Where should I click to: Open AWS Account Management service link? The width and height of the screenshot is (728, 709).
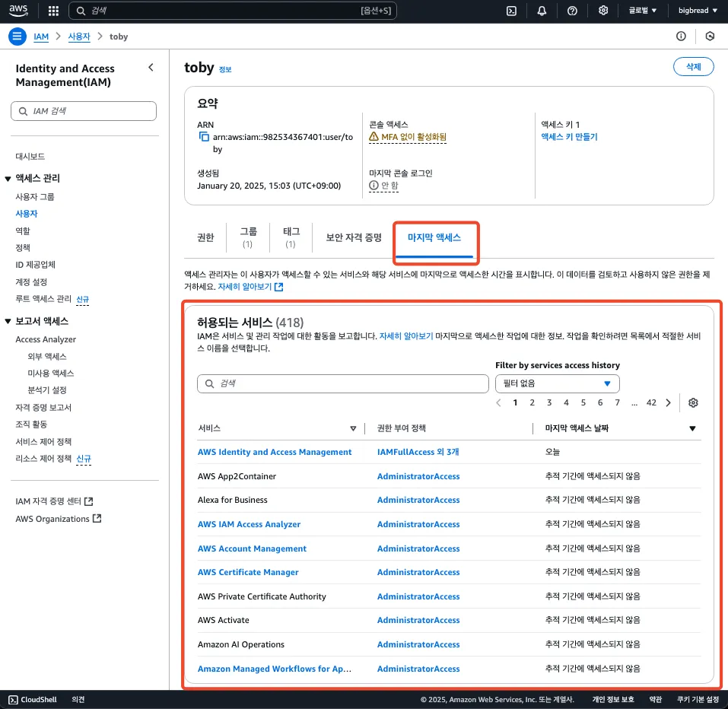252,548
